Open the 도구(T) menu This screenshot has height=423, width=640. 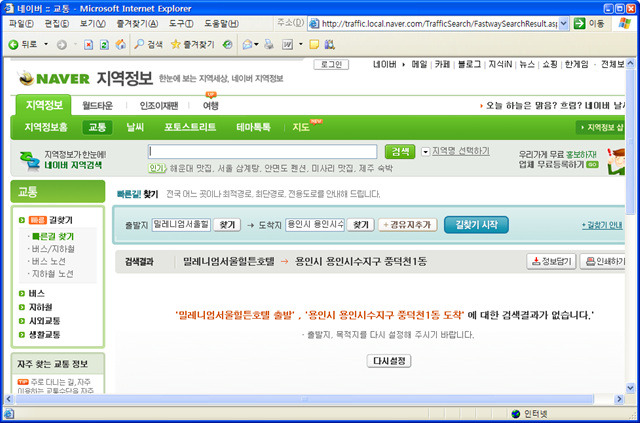pos(181,24)
